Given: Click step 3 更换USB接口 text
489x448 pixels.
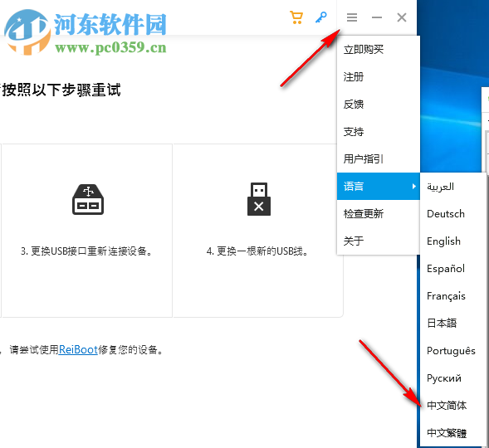Looking at the screenshot, I should (x=86, y=251).
